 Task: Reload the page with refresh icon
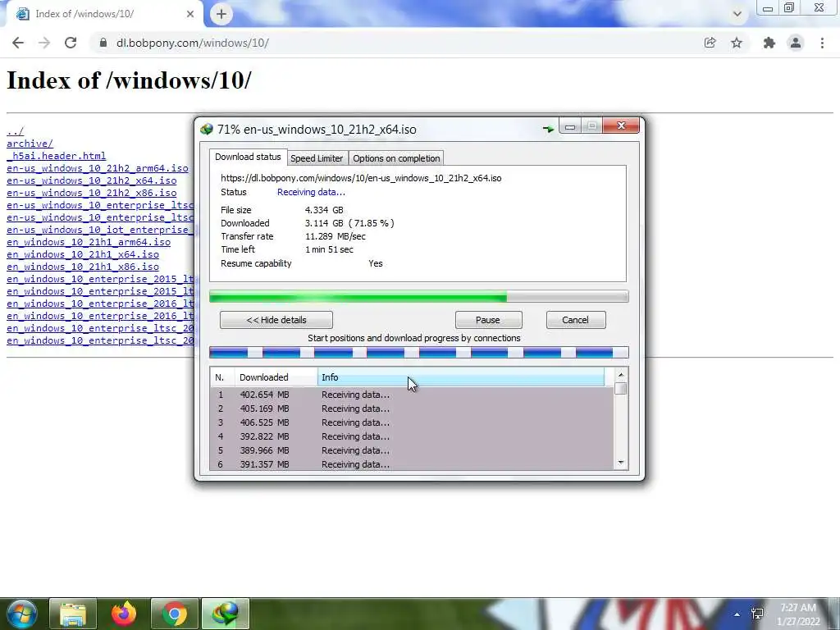(71, 43)
